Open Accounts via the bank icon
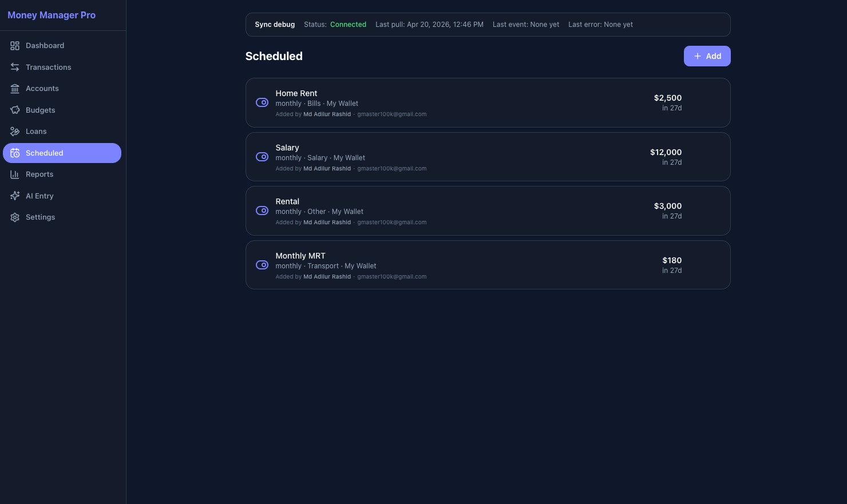 pyautogui.click(x=15, y=88)
